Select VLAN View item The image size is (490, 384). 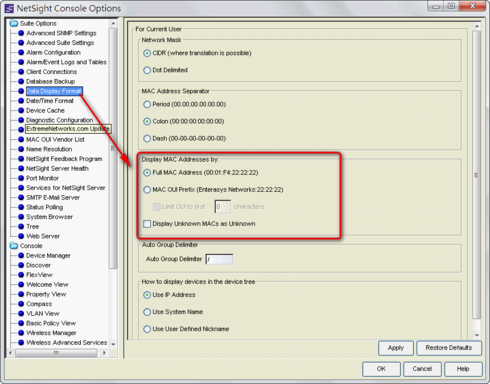pyautogui.click(x=43, y=314)
